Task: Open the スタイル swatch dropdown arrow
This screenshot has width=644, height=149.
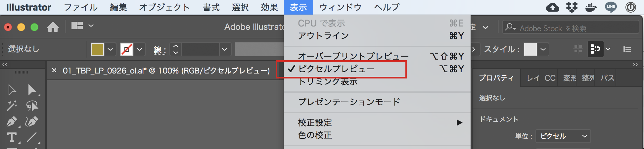Action: 543,50
